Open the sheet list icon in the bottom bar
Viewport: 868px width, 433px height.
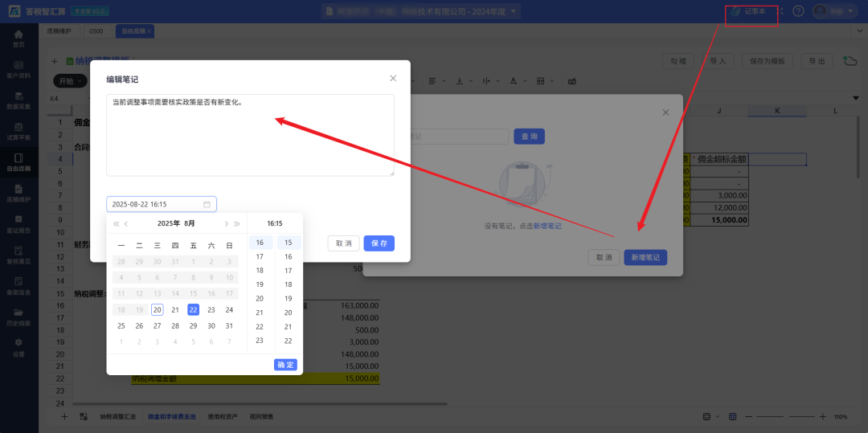pos(84,416)
